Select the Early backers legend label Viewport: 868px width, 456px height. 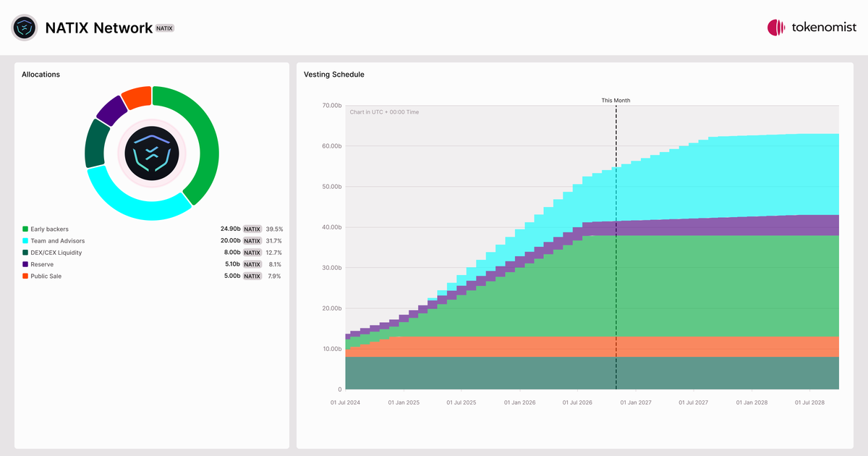pos(50,229)
